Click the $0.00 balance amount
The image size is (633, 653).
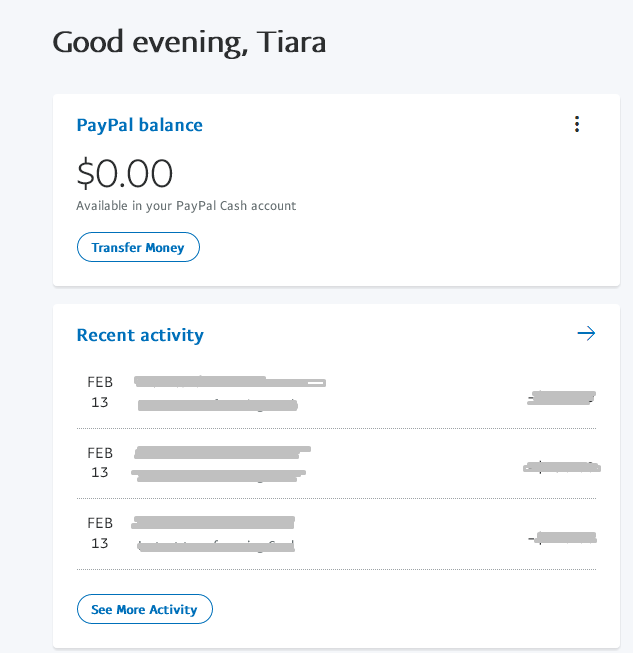[125, 174]
